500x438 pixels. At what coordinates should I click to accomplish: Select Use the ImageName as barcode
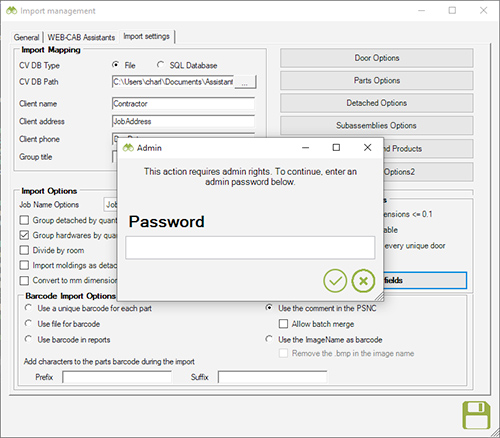click(269, 339)
